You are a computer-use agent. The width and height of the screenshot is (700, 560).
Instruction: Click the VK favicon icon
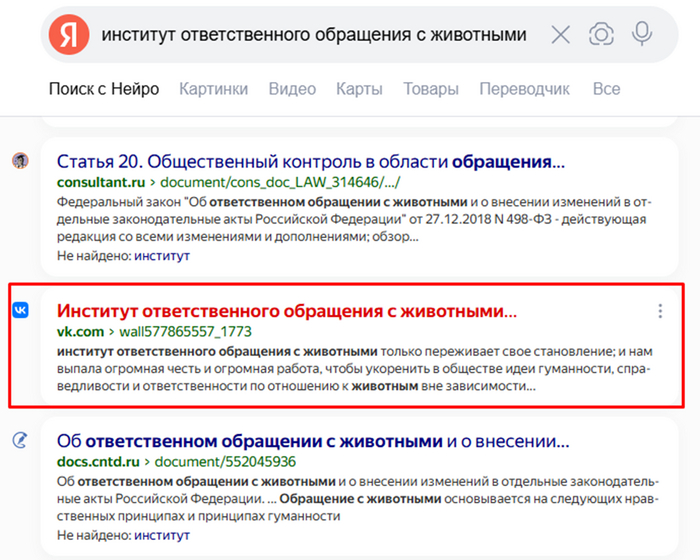click(20, 310)
